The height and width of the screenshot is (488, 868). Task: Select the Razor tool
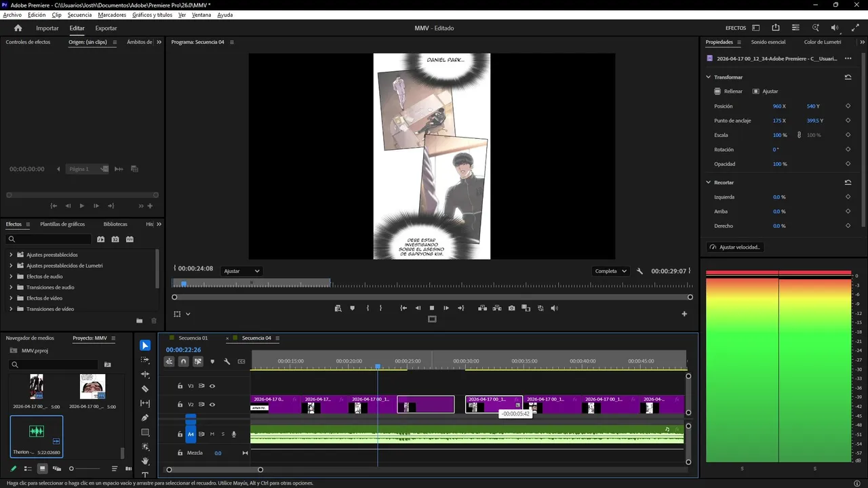145,389
